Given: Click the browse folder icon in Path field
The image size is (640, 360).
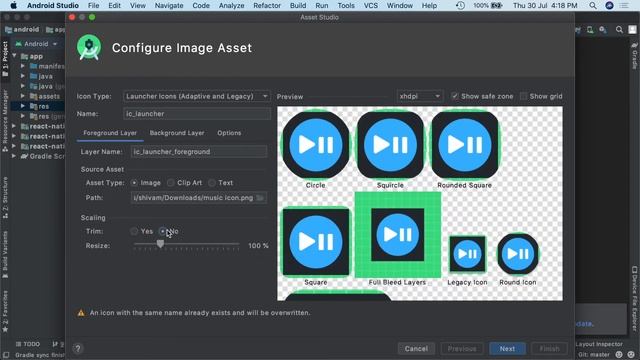Looking at the screenshot, I should click(260, 198).
